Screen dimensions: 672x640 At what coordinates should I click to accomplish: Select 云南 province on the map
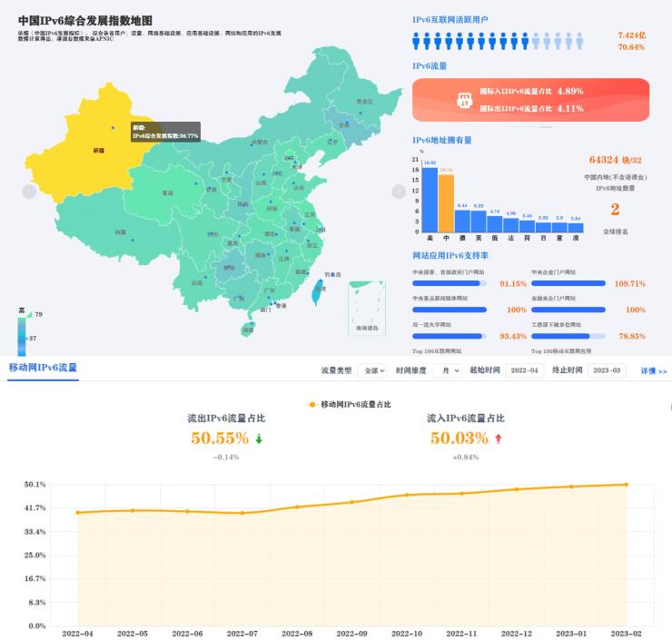197,283
